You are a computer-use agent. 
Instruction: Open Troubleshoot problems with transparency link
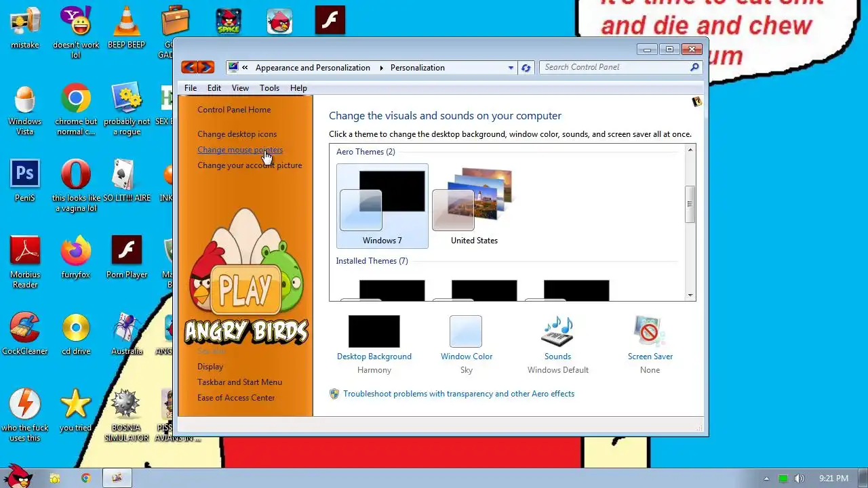tap(458, 394)
